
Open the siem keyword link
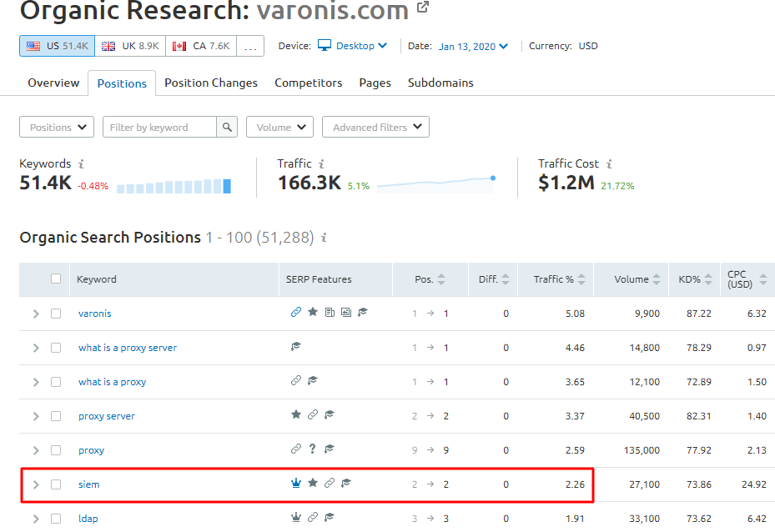tap(89, 484)
